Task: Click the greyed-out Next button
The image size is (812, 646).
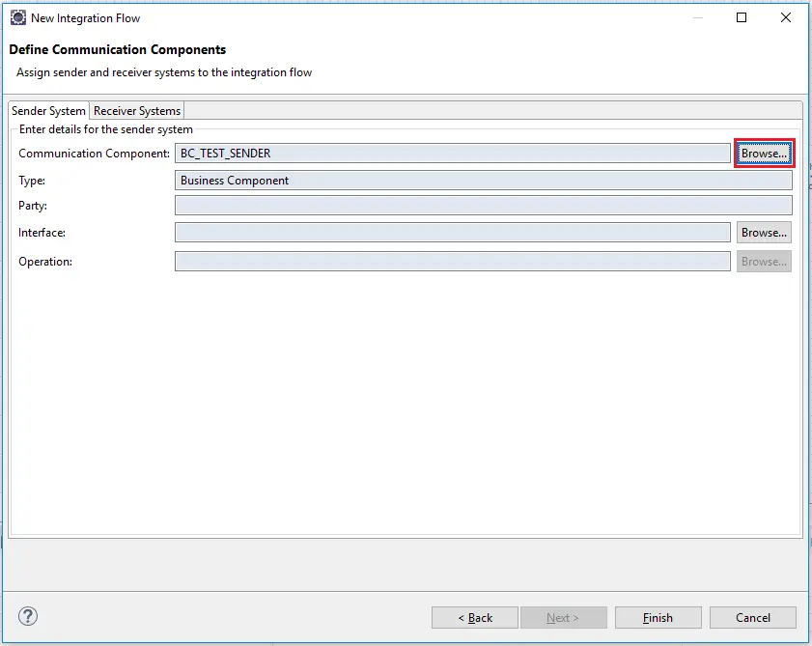Action: [x=564, y=617]
